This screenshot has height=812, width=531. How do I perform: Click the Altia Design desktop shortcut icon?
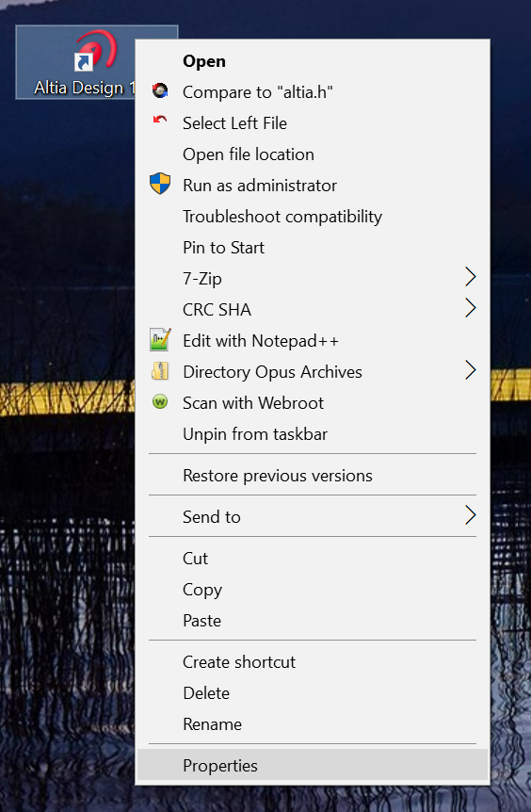(x=97, y=50)
